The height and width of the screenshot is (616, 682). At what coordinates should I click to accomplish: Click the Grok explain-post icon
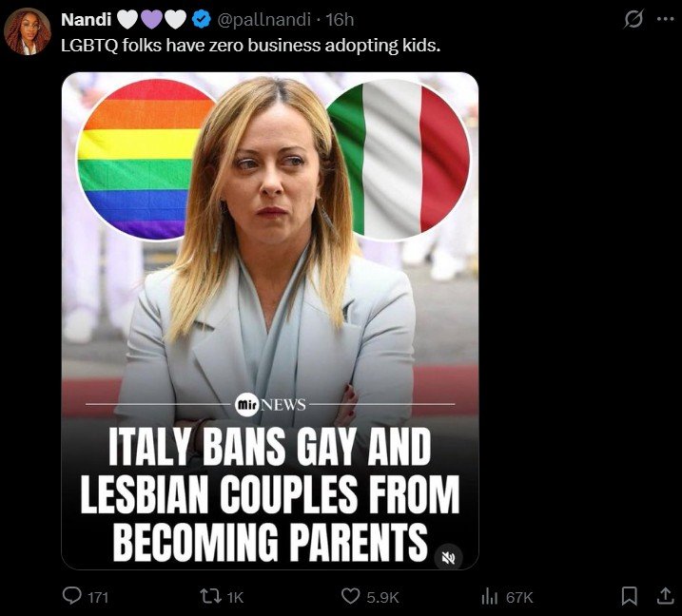coord(633,19)
